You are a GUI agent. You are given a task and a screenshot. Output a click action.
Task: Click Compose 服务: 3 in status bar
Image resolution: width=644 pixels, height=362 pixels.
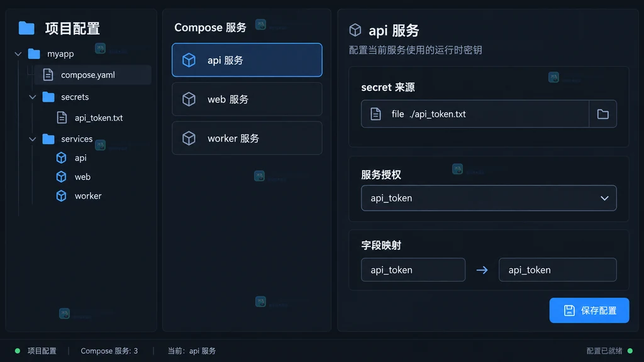[109, 351]
